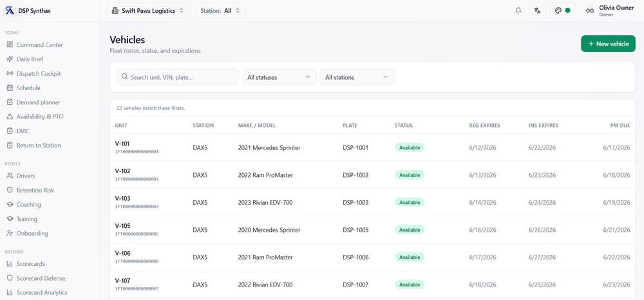This screenshot has width=644, height=300.
Task: Click the language translate icon
Action: coord(537,11)
